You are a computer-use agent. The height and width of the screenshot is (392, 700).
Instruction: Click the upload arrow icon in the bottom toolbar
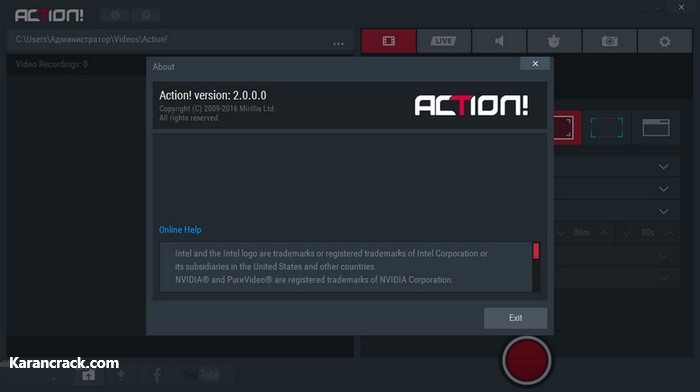[121, 375]
